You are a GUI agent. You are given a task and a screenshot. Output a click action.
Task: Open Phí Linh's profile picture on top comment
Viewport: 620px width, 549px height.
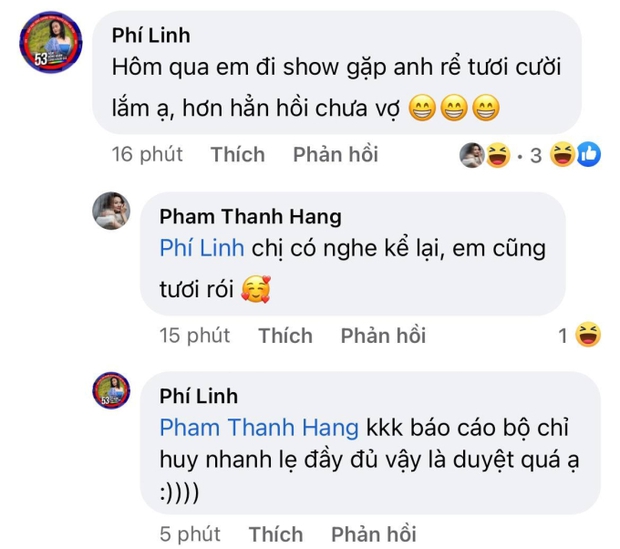point(51,42)
